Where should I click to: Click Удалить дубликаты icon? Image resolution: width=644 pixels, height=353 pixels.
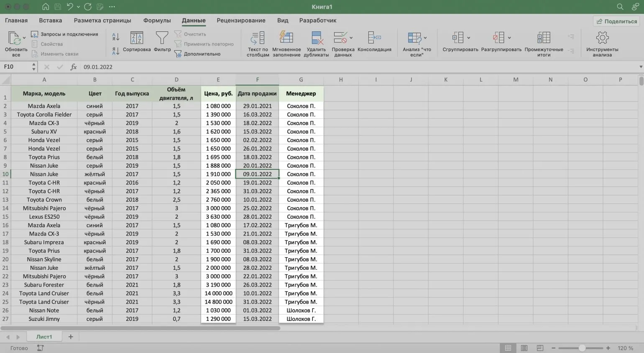(x=316, y=38)
